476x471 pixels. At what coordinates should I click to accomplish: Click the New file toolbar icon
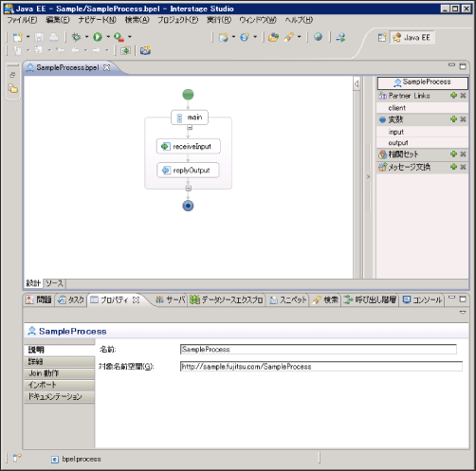pyautogui.click(x=17, y=37)
